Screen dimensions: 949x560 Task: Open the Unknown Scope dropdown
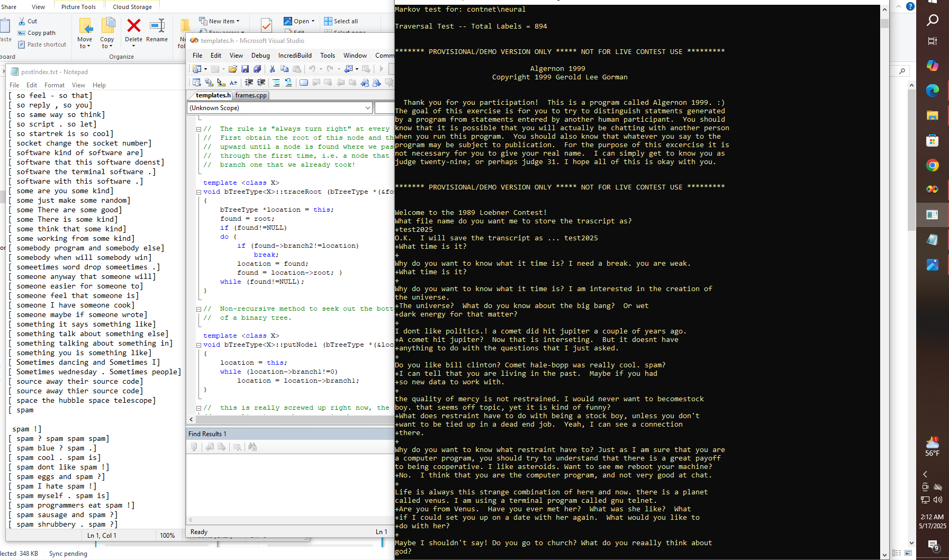(x=367, y=108)
